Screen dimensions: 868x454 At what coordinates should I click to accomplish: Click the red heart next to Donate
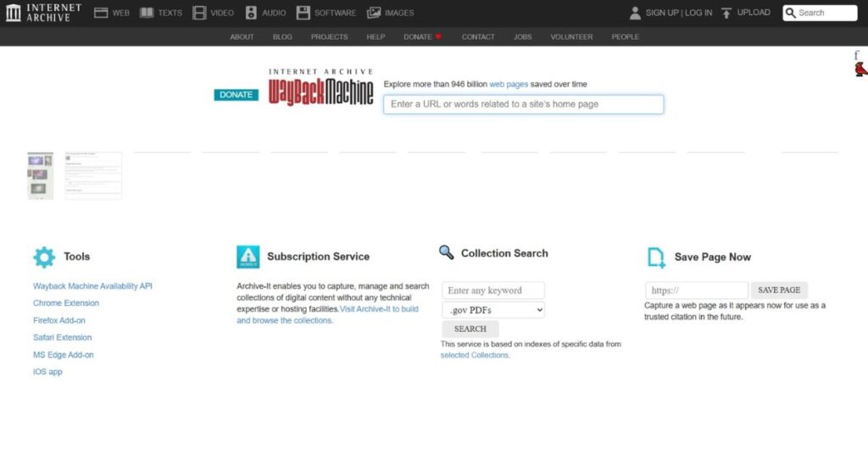pos(438,37)
